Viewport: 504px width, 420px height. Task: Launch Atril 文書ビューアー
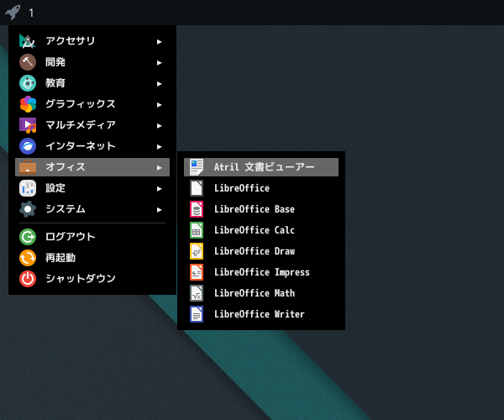click(x=261, y=167)
